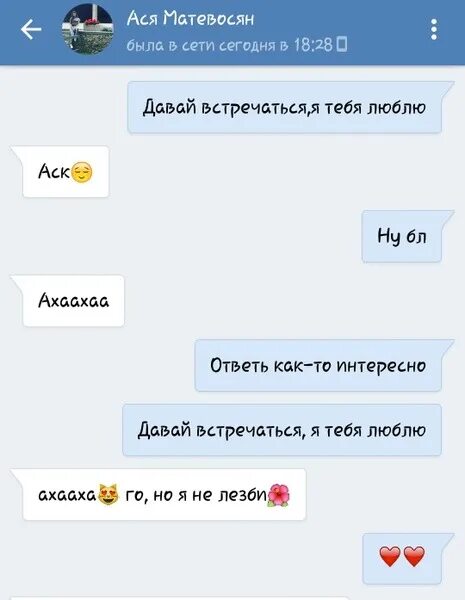This screenshot has height=600, width=465.
Task: Tap the second red heart emoji
Action: pyautogui.click(x=414, y=556)
